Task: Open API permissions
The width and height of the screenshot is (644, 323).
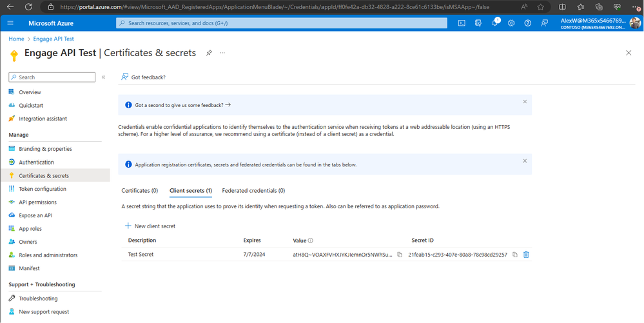Action: click(38, 202)
